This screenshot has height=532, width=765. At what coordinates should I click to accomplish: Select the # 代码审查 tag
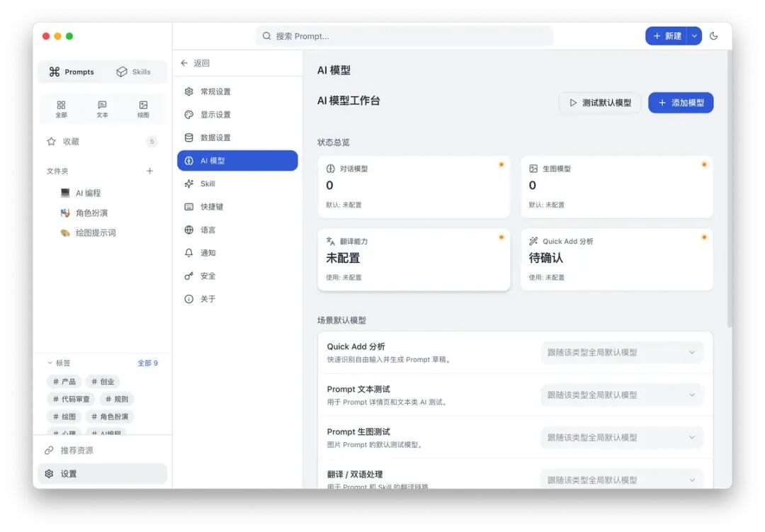(72, 400)
